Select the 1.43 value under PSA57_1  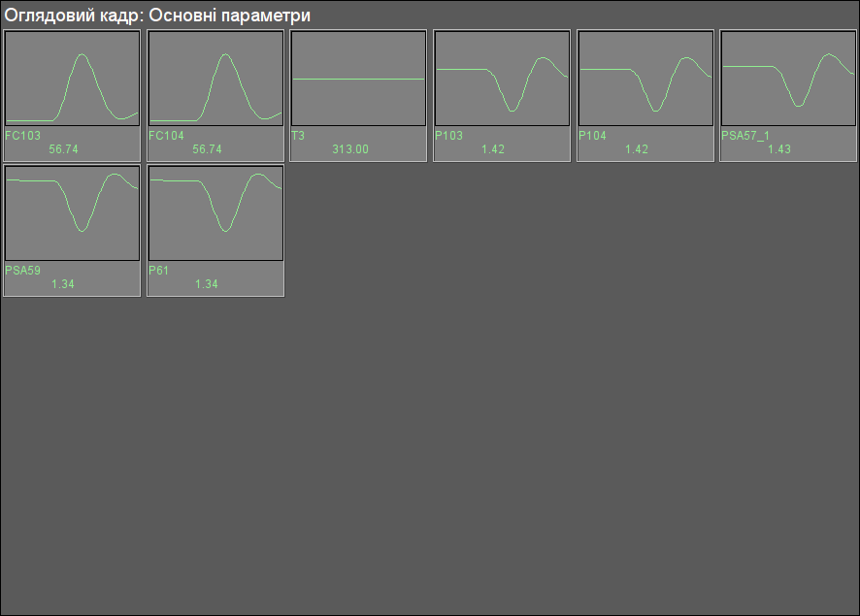pyautogui.click(x=779, y=149)
